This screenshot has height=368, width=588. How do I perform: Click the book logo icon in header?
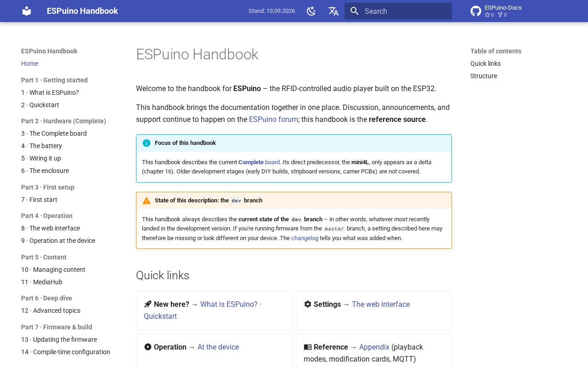click(27, 11)
